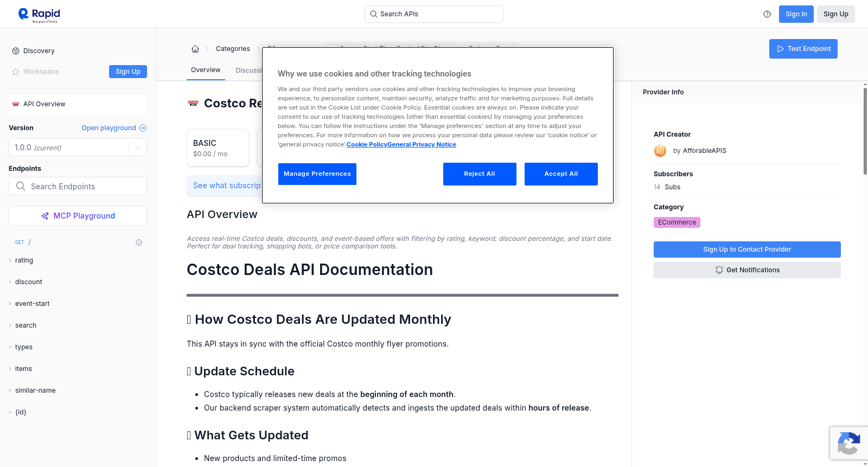Click the info icon beside GET /
Image resolution: width=868 pixels, height=467 pixels.
(x=139, y=242)
